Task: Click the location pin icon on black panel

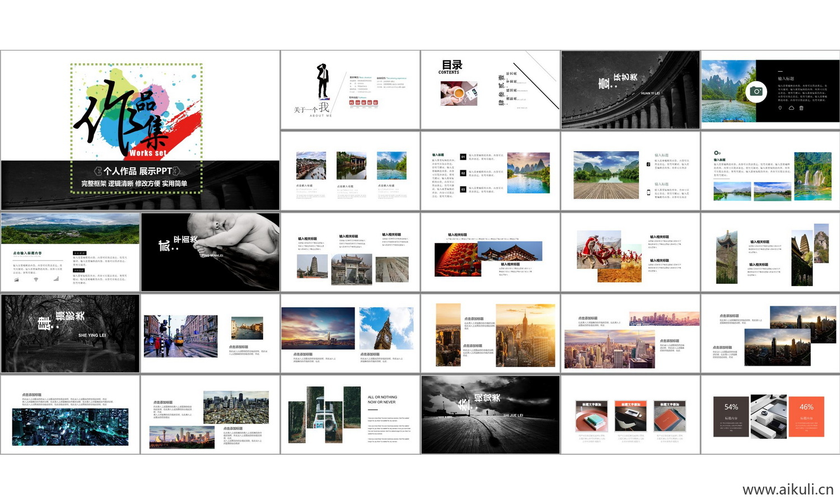Action: click(x=780, y=108)
